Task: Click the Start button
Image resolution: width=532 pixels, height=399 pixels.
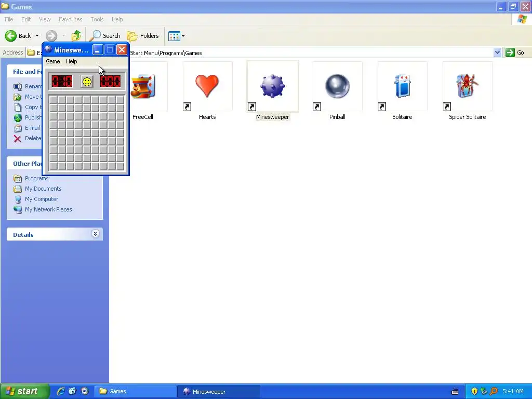Action: click(x=25, y=391)
